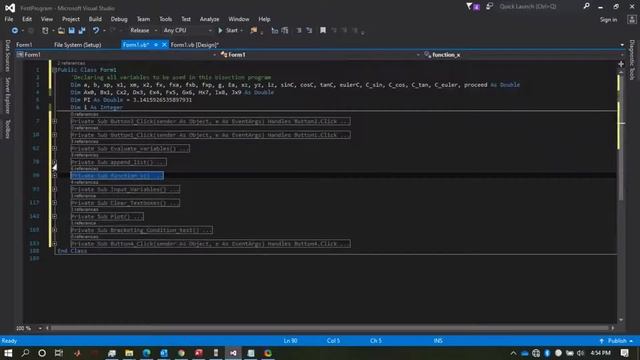Click the New Project toolbar icon
This screenshot has height=360, width=640.
[45, 31]
